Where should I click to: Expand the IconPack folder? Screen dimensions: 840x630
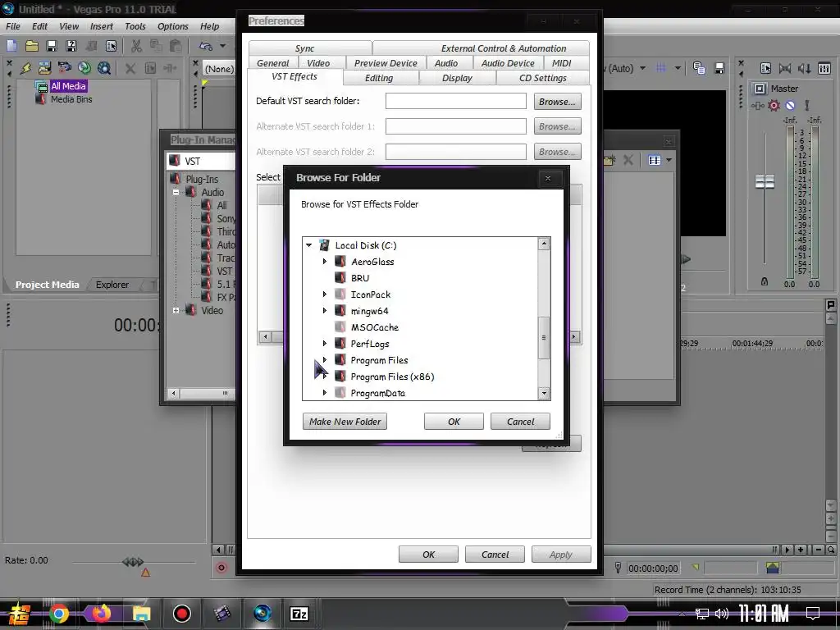point(325,294)
